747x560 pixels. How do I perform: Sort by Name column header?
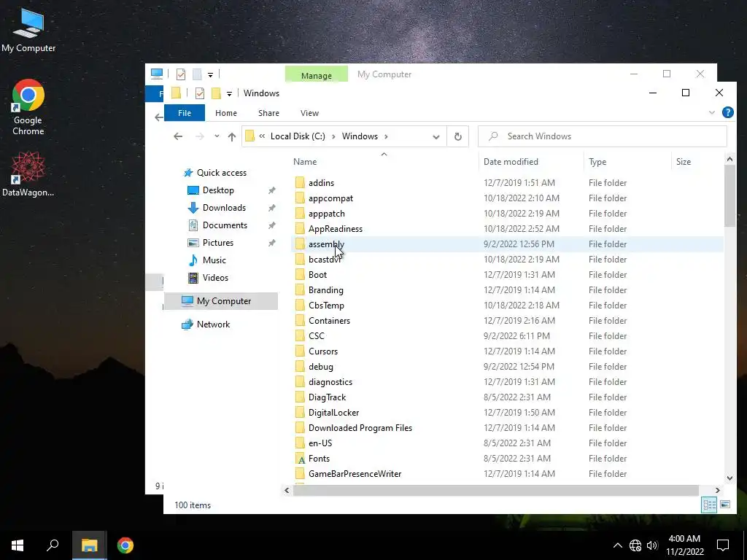pyautogui.click(x=305, y=162)
